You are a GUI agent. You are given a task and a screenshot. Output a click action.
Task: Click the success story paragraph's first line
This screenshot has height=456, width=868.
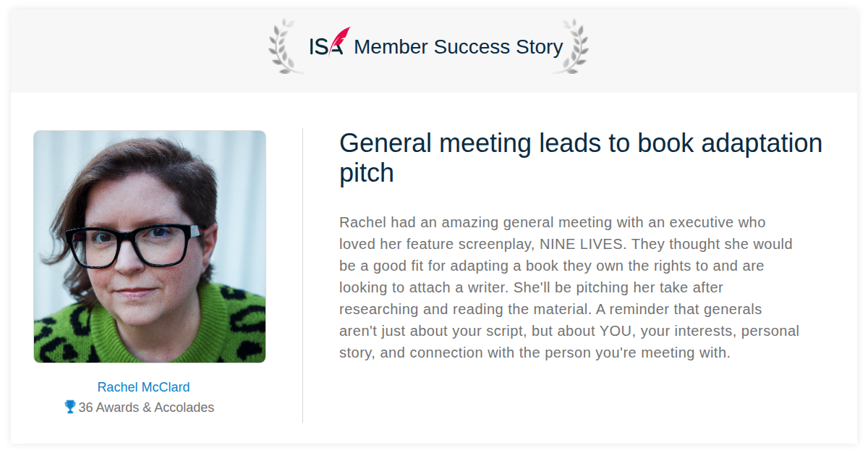(x=553, y=222)
